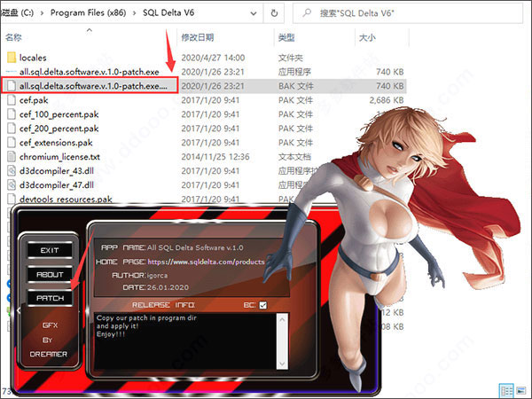Toggle the BC checkbox in patcher

click(x=263, y=305)
